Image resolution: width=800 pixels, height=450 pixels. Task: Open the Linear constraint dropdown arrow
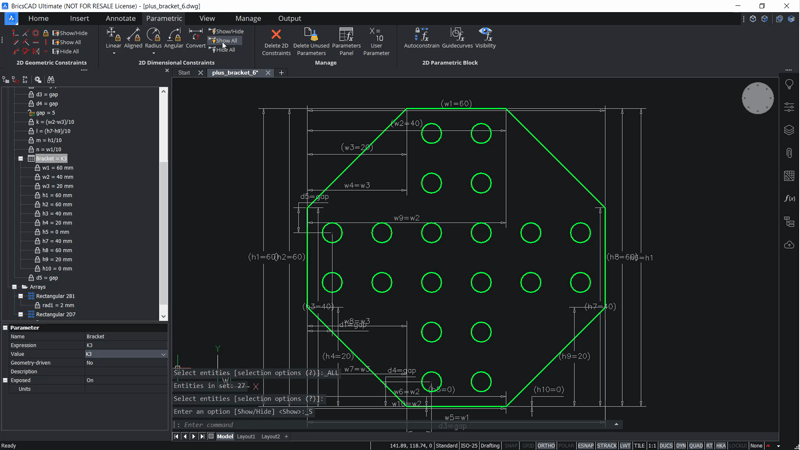pyautogui.click(x=113, y=53)
